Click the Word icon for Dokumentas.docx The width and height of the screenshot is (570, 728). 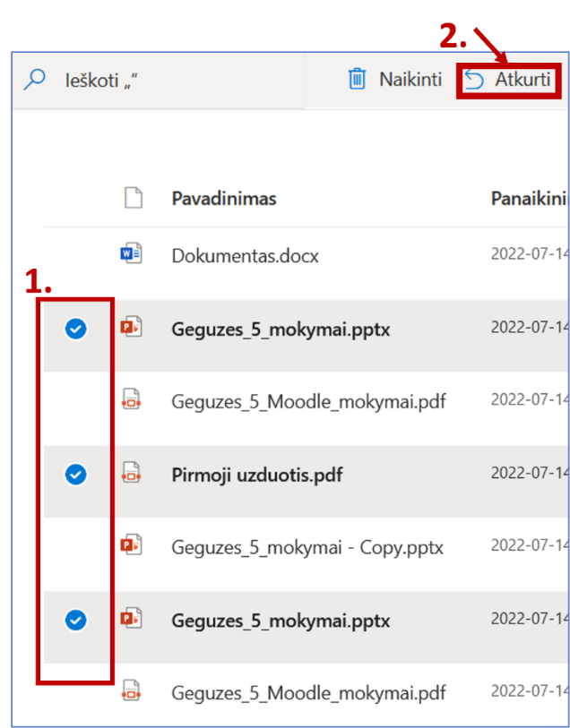[x=132, y=255]
